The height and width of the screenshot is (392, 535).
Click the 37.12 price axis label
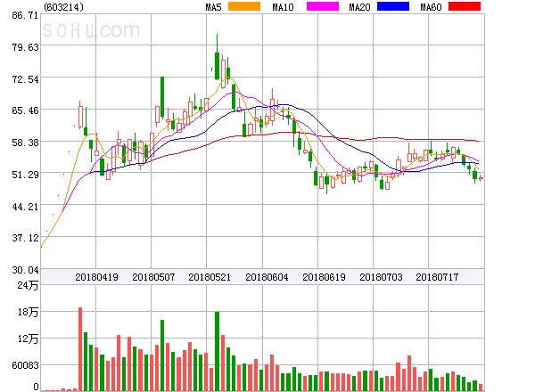25,238
